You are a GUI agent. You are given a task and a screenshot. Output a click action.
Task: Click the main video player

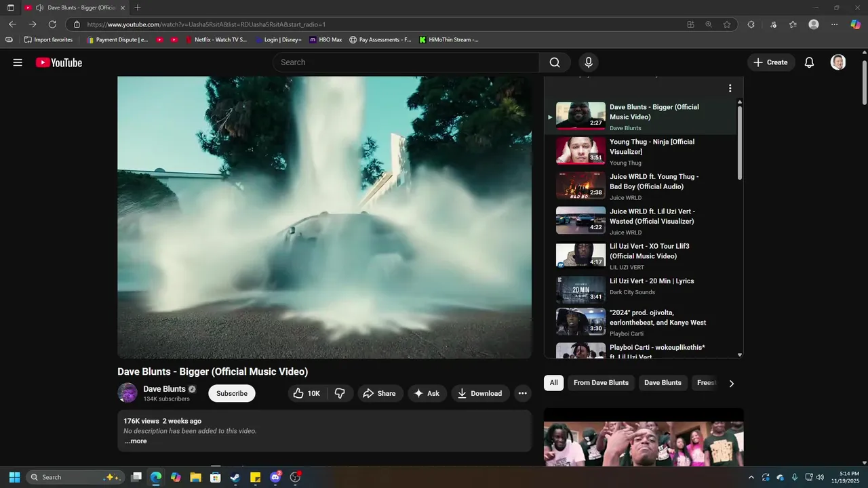coord(324,217)
